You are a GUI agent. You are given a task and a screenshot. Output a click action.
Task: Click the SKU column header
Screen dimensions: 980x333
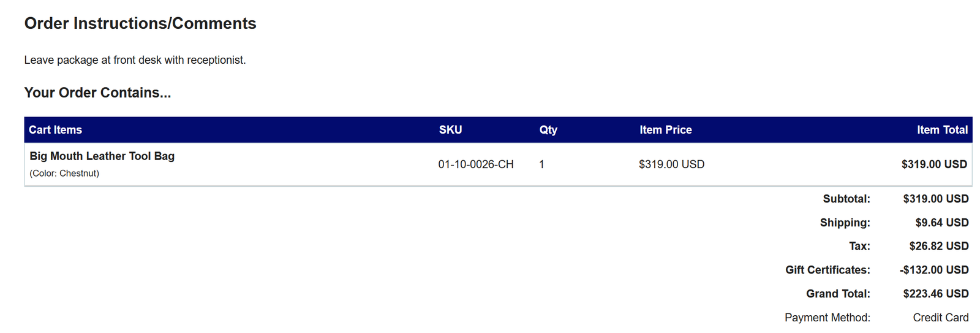[x=450, y=130]
